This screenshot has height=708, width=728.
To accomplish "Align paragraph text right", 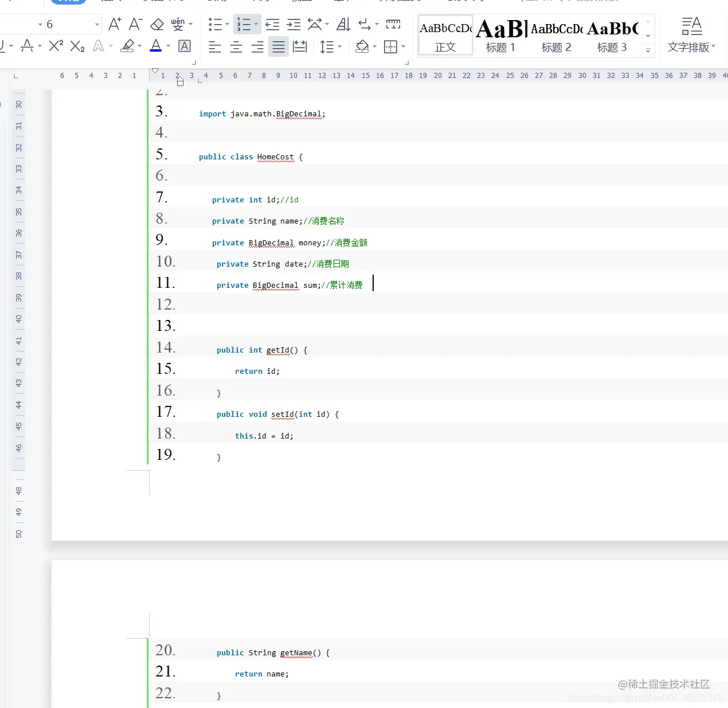I will point(257,47).
